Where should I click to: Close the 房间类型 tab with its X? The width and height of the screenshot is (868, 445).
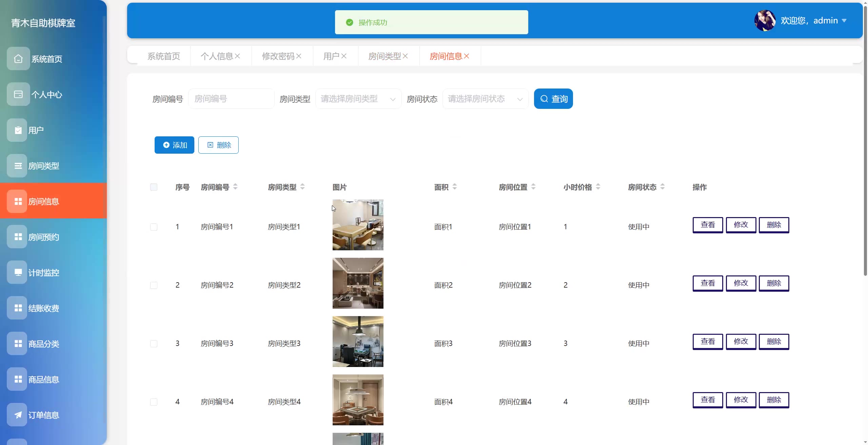point(405,56)
